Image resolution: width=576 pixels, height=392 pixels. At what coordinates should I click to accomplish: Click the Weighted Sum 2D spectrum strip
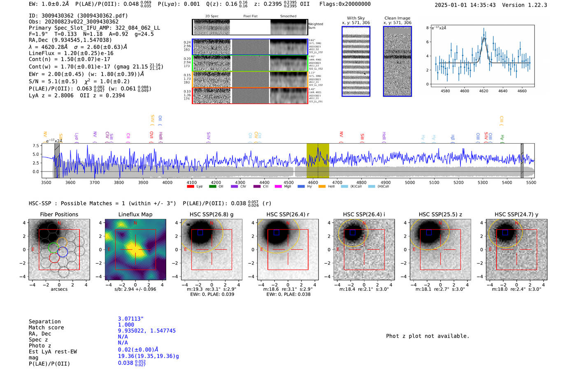point(250,27)
